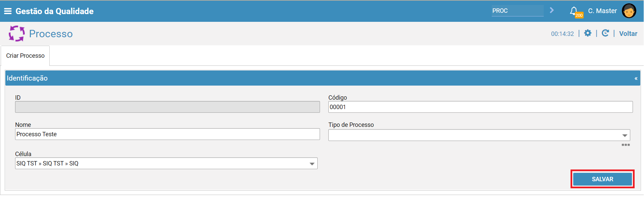The height and width of the screenshot is (197, 644).
Task: Click the SALVAR button
Action: coord(602,179)
